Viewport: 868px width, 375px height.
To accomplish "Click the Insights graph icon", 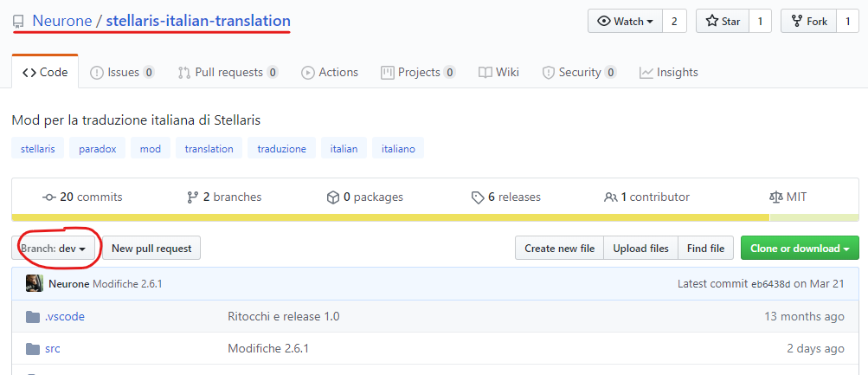I will (646, 73).
